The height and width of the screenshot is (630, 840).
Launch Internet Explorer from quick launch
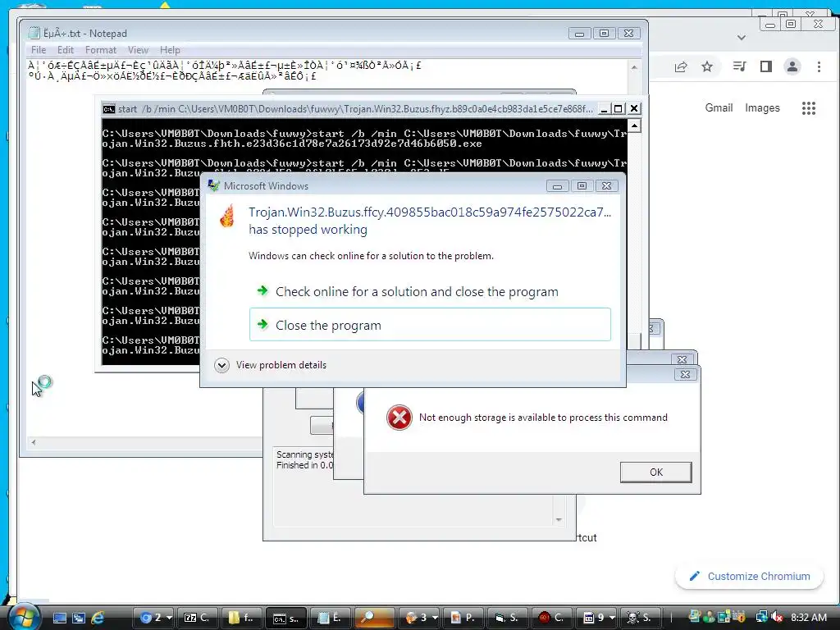click(98, 618)
